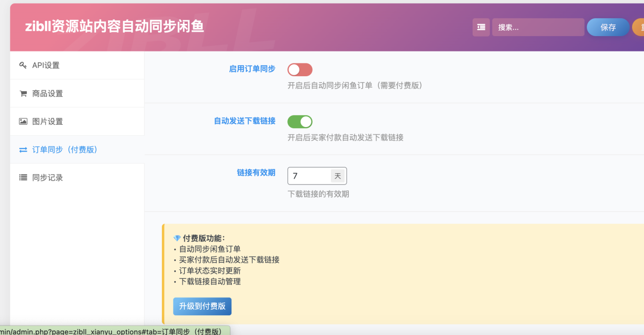Click the list icon beside 同步记录
644x335 pixels.
tap(23, 178)
